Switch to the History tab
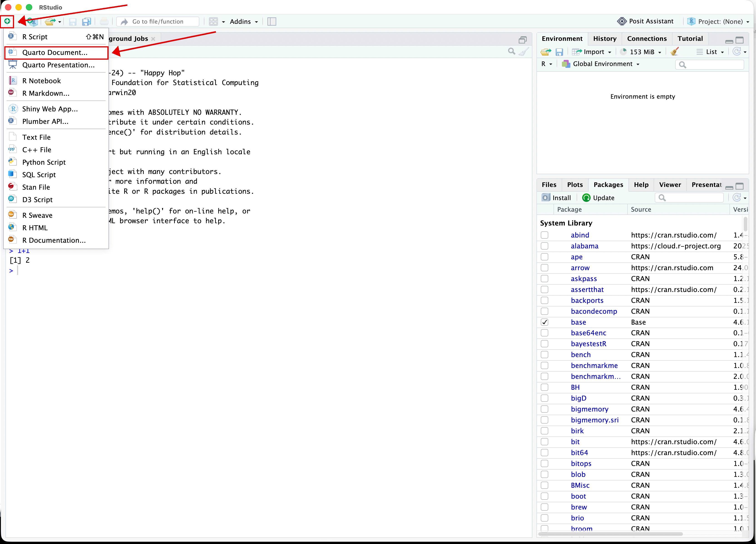Viewport: 756px width, 544px height. 604,39
